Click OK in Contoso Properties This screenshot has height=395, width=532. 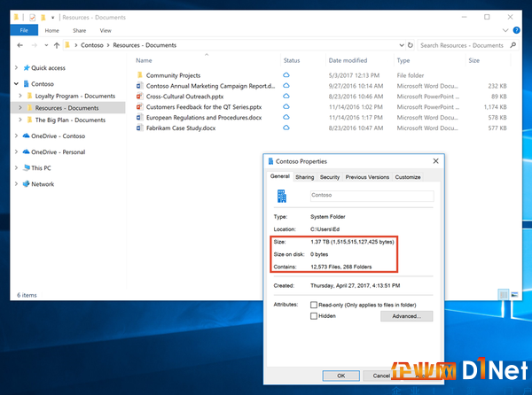[341, 376]
